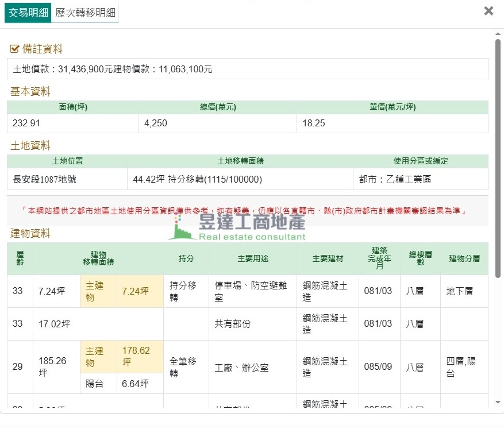Click the scrollbar down arrow
The image size is (504, 429).
point(498,403)
